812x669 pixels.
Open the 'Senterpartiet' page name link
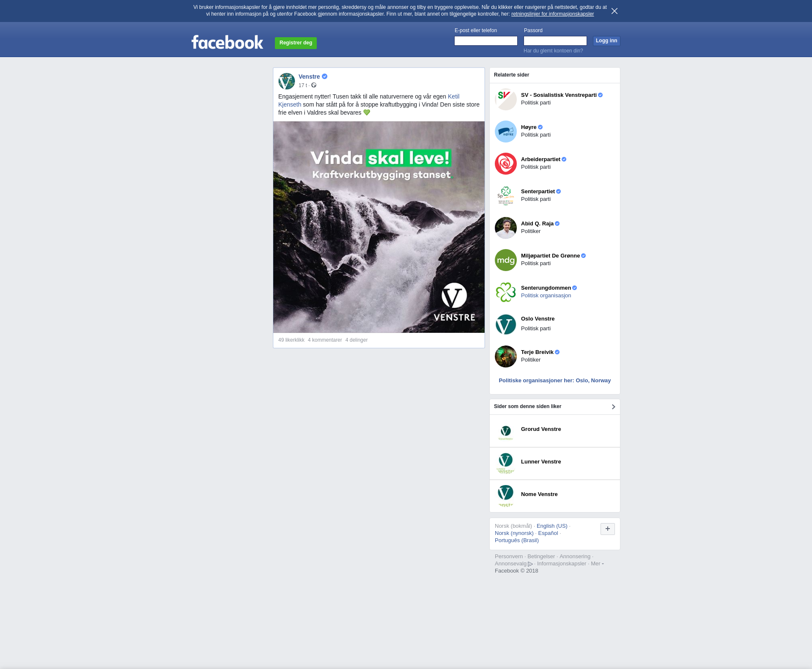[x=538, y=192]
